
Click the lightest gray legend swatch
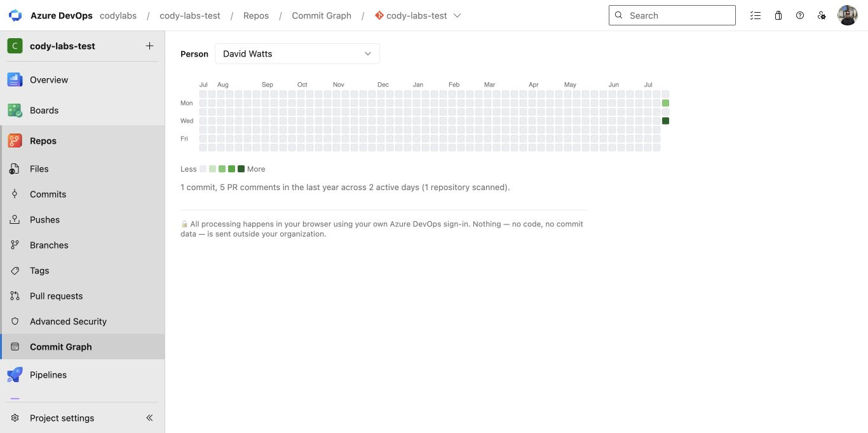click(203, 169)
